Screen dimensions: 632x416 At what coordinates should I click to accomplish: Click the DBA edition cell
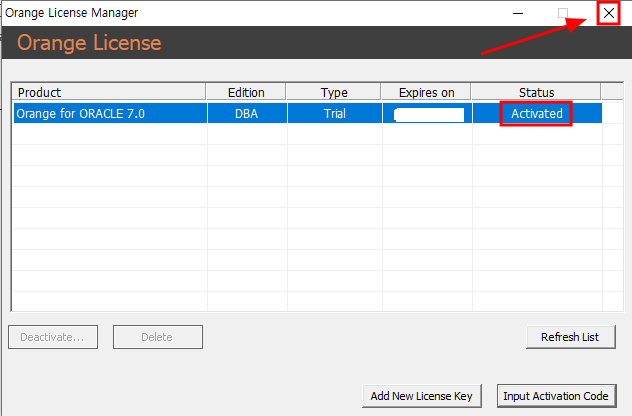[x=247, y=114]
